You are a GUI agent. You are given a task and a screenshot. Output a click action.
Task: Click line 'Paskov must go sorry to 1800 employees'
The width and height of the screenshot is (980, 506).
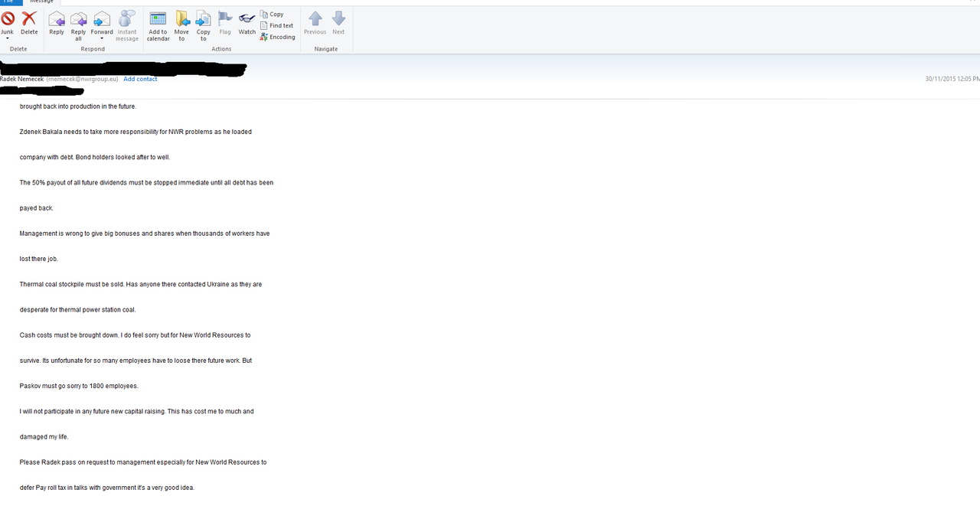(x=79, y=386)
